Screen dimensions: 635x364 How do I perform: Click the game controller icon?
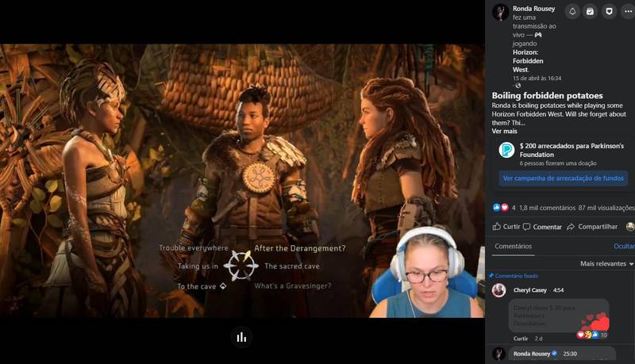(x=538, y=35)
